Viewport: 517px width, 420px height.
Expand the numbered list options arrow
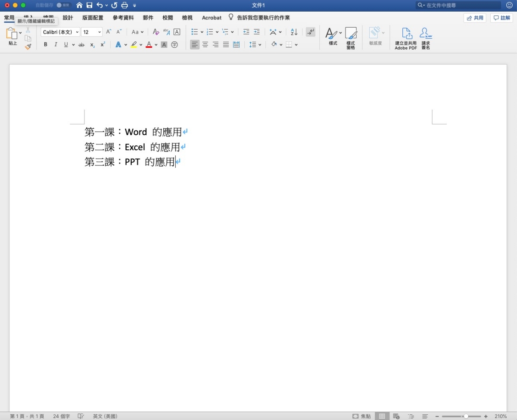tap(217, 32)
